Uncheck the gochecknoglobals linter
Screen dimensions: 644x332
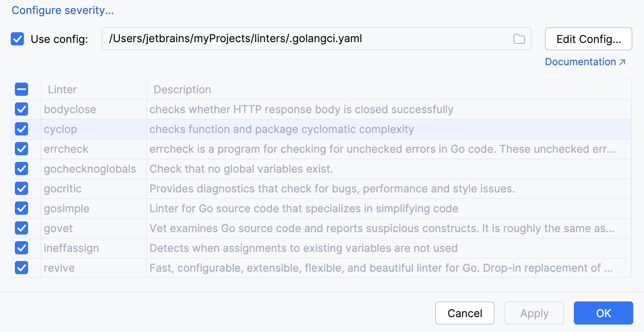(21, 168)
